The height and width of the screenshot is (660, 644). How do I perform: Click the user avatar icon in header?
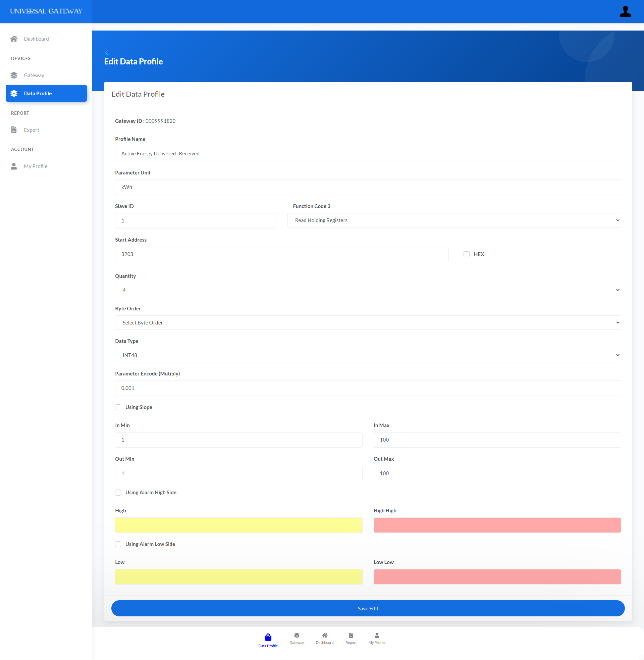625,11
